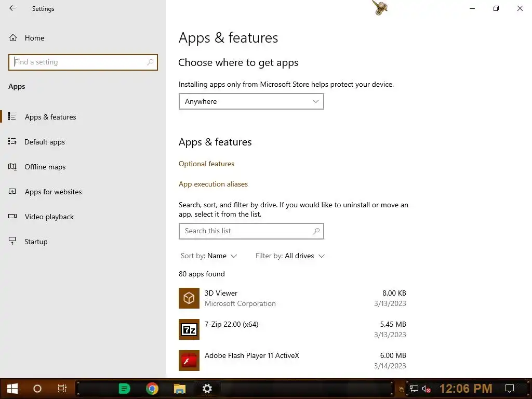Open Optional features link
The width and height of the screenshot is (532, 399).
click(206, 164)
